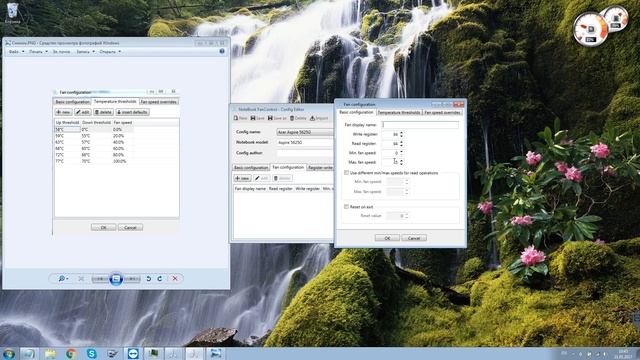This screenshot has height=360, width=640.
Task: Open Photo Viewer help question mark icon
Action: point(222,51)
